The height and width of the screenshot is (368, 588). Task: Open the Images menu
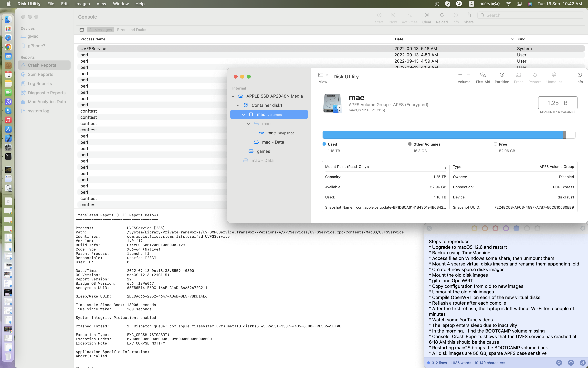click(x=83, y=4)
